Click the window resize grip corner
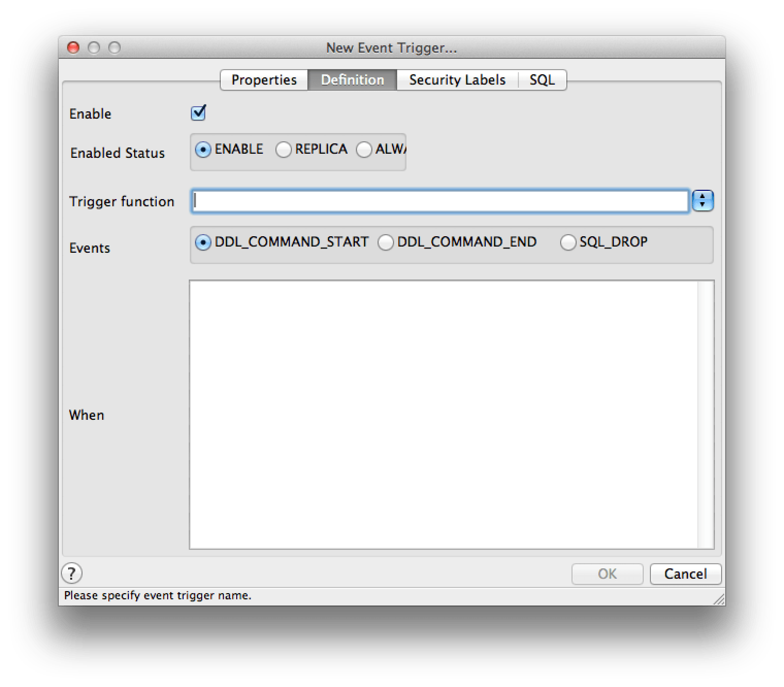The width and height of the screenshot is (784, 687). 718,599
